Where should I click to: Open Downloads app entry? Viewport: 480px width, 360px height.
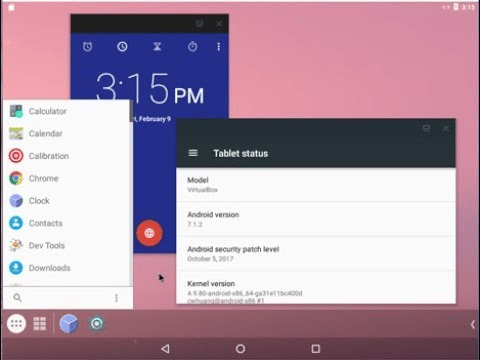tap(67, 268)
